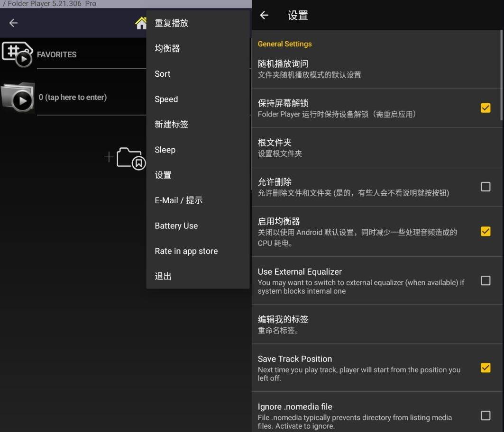The height and width of the screenshot is (432, 504).
Task: Open the Sleep timer menu entry
Action: [x=165, y=150]
